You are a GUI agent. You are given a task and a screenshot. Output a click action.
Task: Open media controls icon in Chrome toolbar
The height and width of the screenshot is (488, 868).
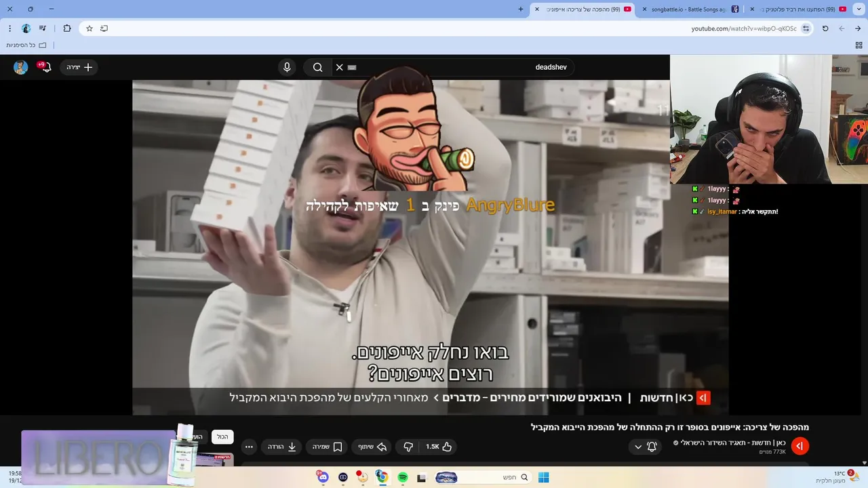pyautogui.click(x=43, y=28)
